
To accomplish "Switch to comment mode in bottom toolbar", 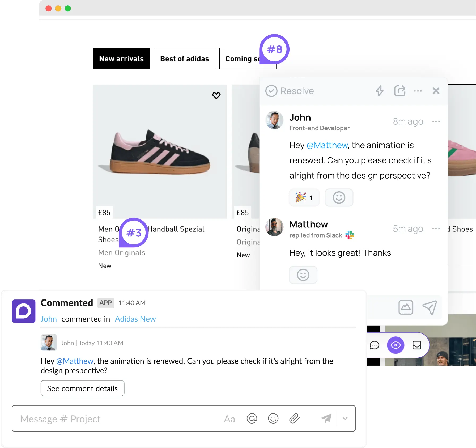I will point(374,345).
